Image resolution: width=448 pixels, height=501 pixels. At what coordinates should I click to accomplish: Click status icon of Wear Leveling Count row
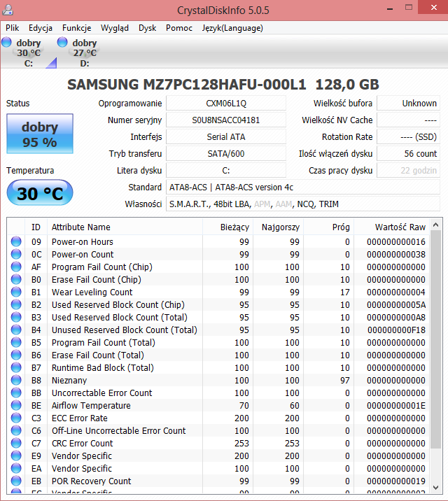16,292
